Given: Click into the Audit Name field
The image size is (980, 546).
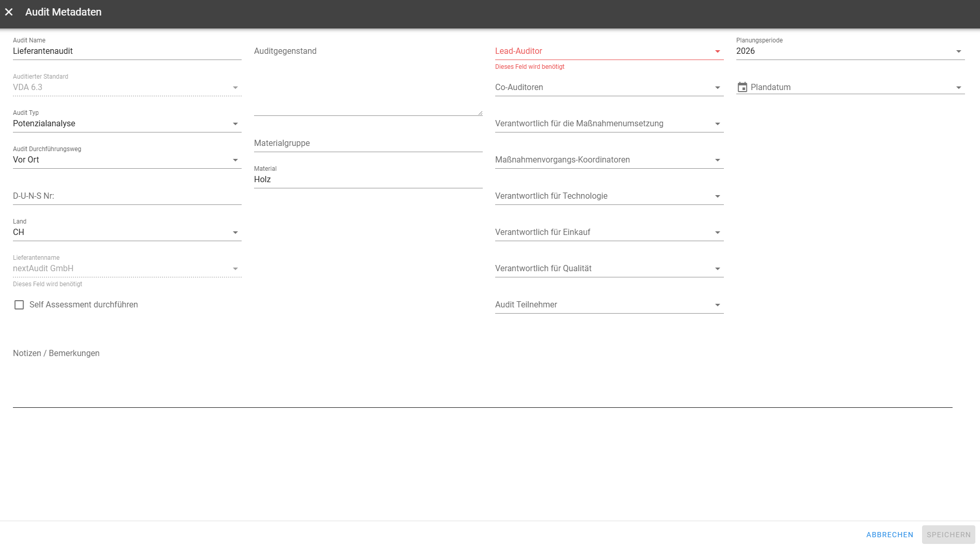Looking at the screenshot, I should click(x=127, y=51).
